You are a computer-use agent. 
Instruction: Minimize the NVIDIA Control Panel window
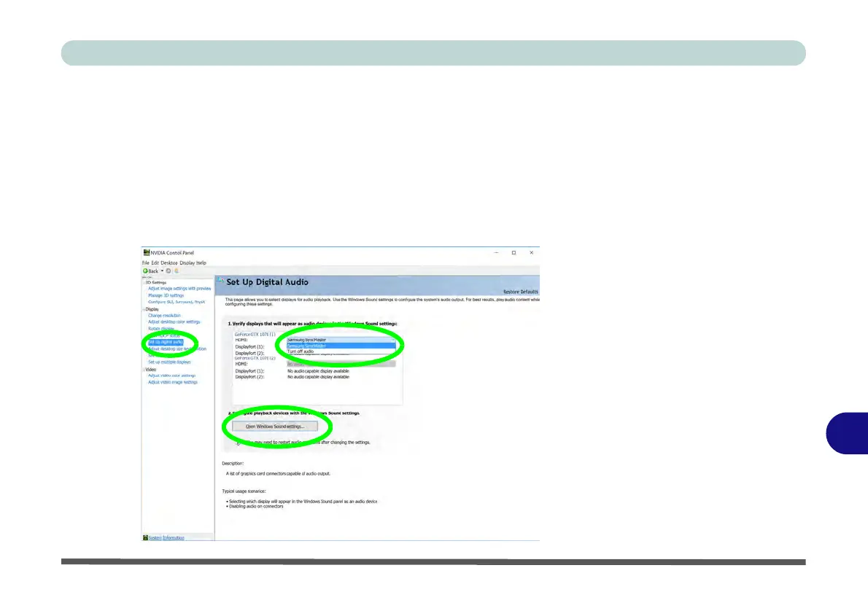point(497,253)
